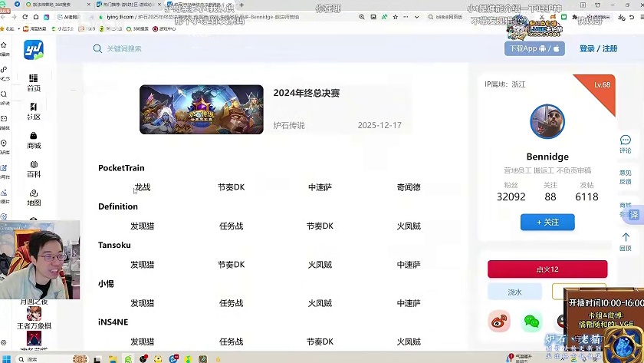Click the PocketTrain player name
Image resolution: width=644 pixels, height=363 pixels.
121,168
